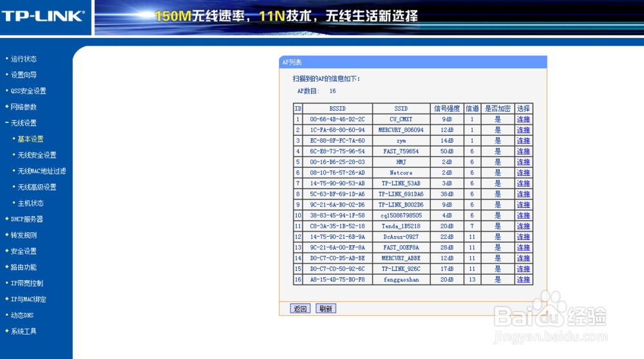This screenshot has height=359, width=644.
Task: Click 28dB signal strength cell
Action: pos(447,247)
